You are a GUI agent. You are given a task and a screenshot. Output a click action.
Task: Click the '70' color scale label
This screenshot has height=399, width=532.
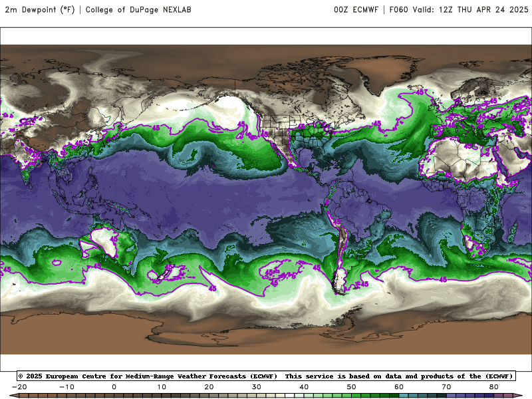[x=446, y=387]
